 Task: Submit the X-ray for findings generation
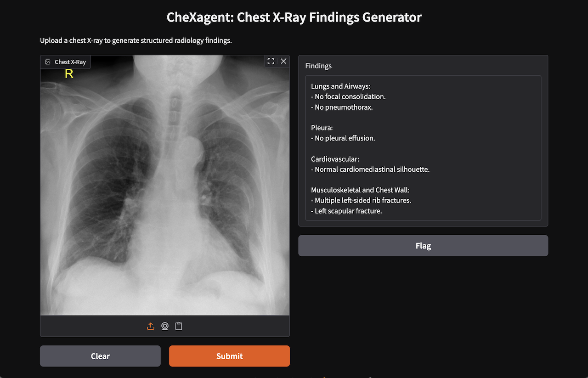coord(229,355)
